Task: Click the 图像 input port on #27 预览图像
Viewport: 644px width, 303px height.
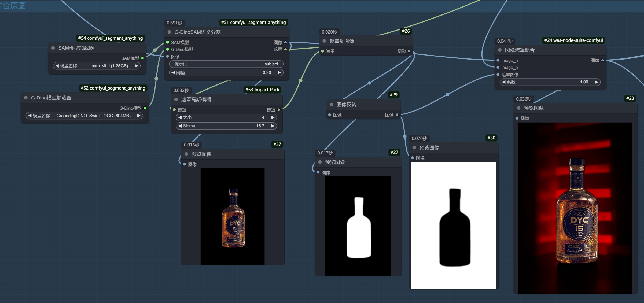Action: [318, 172]
